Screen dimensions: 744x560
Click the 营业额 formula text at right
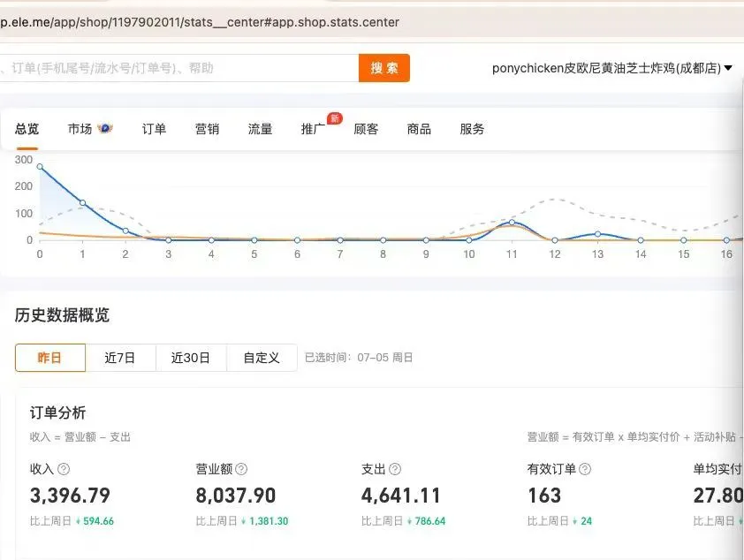coord(634,436)
